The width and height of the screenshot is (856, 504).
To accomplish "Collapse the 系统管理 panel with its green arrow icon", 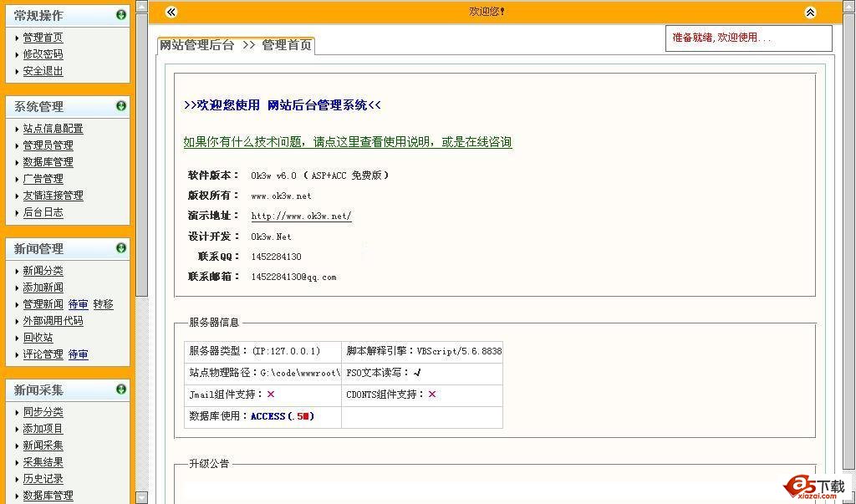I will [121, 106].
